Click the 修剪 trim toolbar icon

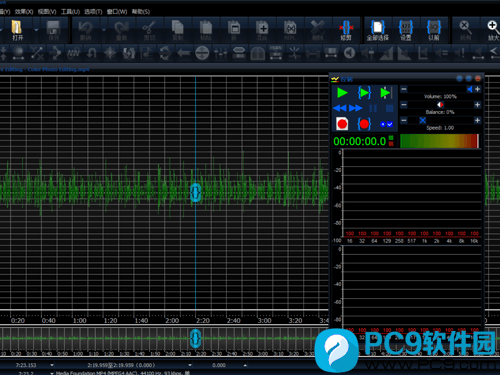(346, 30)
